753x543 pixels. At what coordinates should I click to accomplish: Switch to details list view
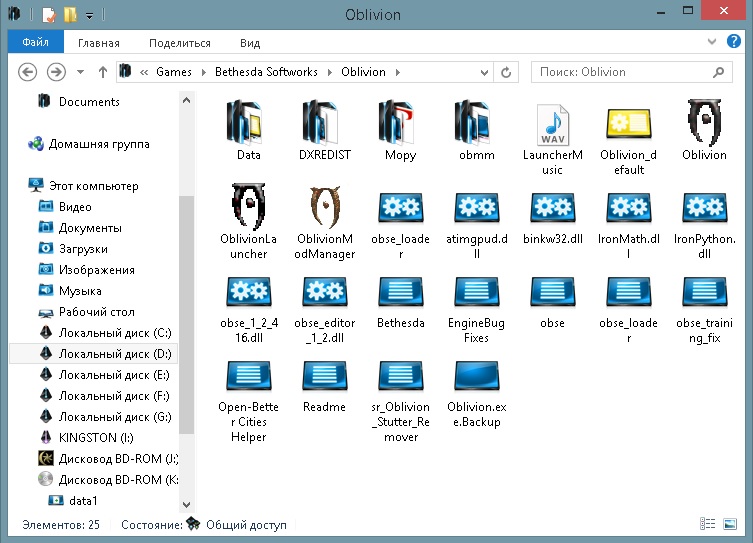pos(707,524)
